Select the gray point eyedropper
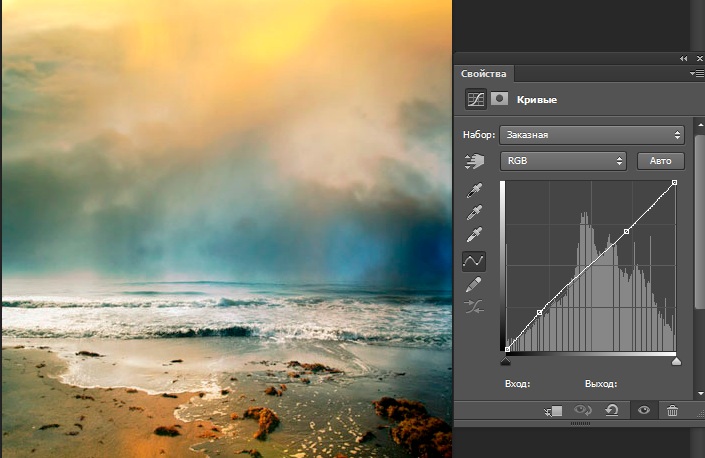Viewport: 705px width, 458px height. (473, 213)
